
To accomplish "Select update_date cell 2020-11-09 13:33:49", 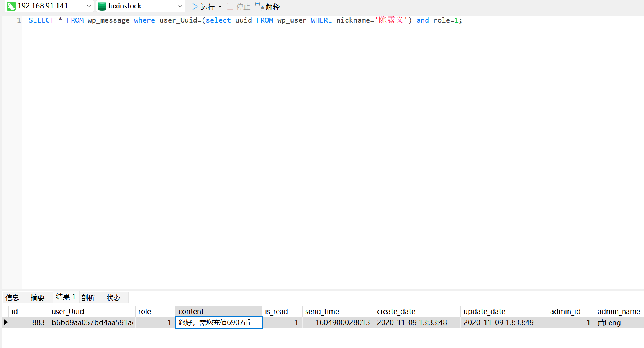I will click(x=504, y=322).
